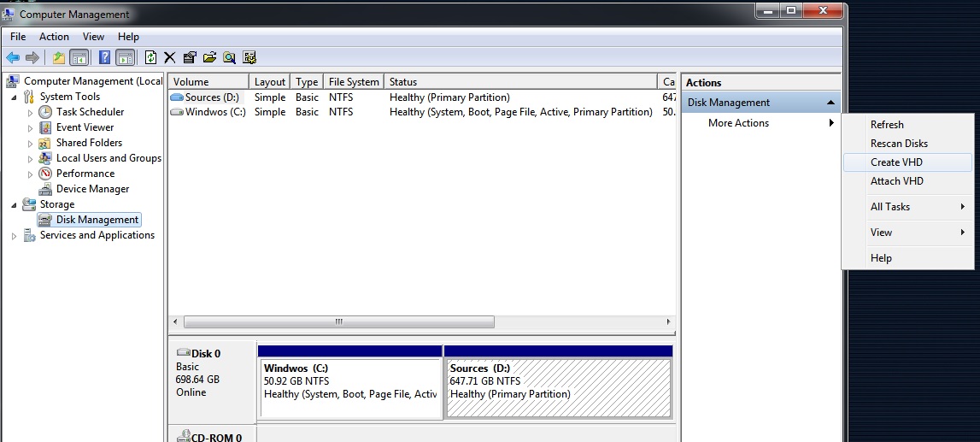Click the volume list horizontal scrollbar thumb
The height and width of the screenshot is (442, 980).
(x=338, y=322)
